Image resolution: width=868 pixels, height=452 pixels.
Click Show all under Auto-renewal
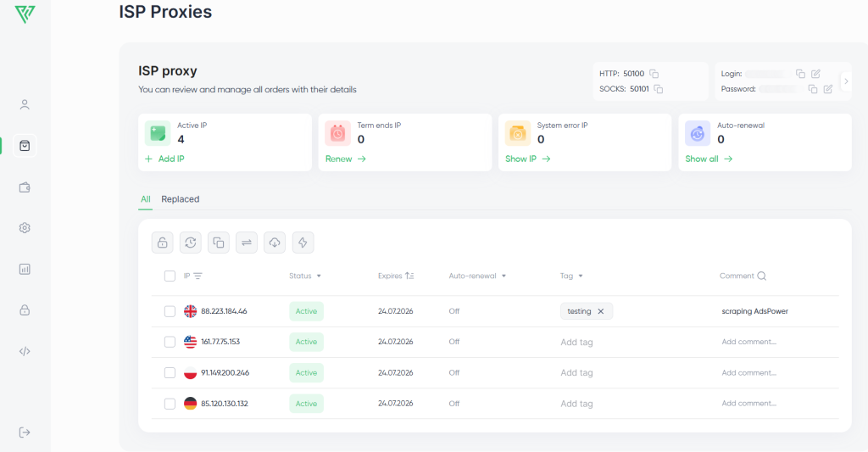[709, 159]
